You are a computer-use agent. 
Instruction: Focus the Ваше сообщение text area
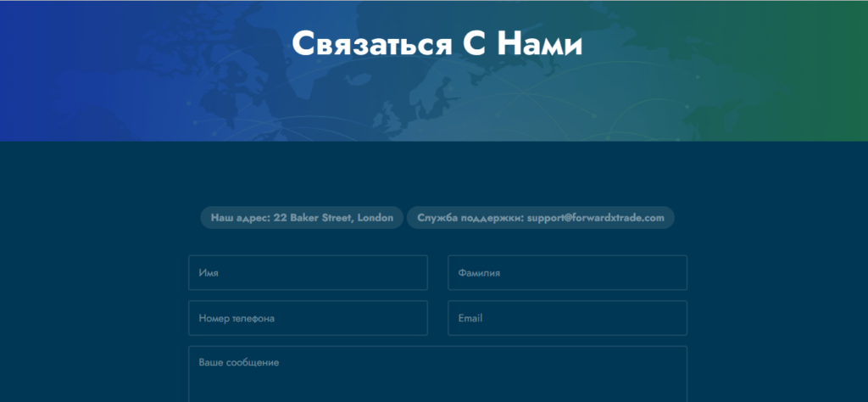[438, 374]
